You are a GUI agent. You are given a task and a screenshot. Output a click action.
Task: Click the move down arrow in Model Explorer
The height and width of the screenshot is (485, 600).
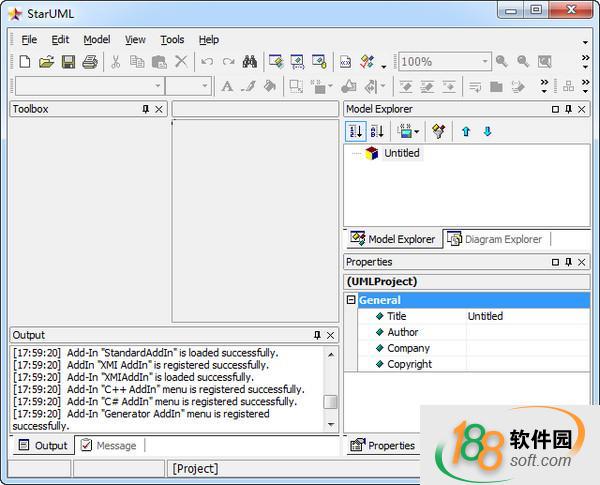pos(487,132)
